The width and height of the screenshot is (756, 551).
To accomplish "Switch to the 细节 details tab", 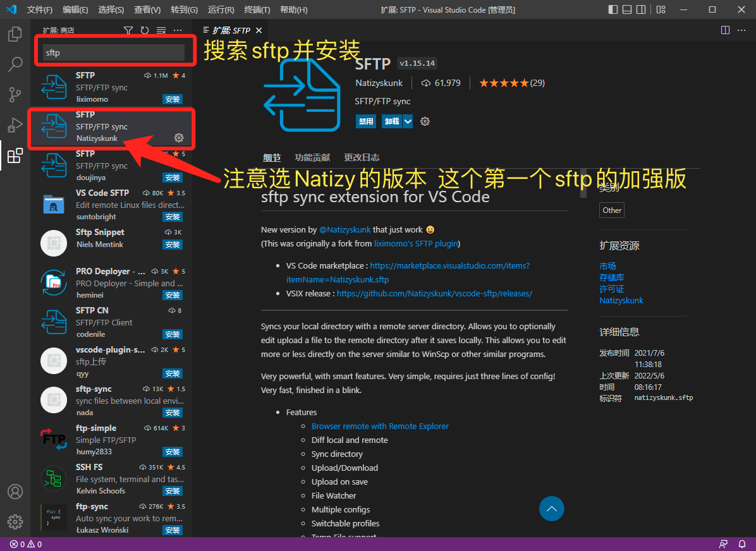I will coord(272,157).
